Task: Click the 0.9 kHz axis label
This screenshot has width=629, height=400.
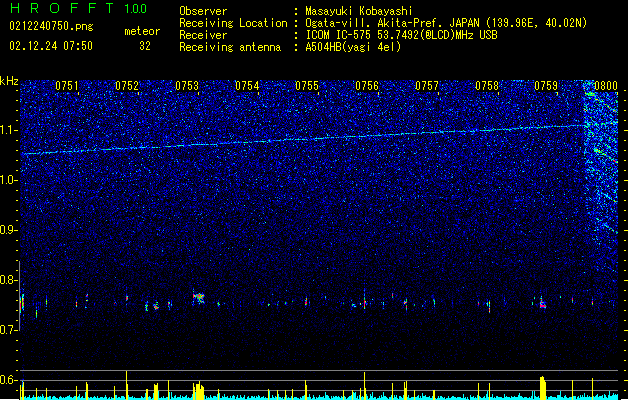Action: [9, 230]
